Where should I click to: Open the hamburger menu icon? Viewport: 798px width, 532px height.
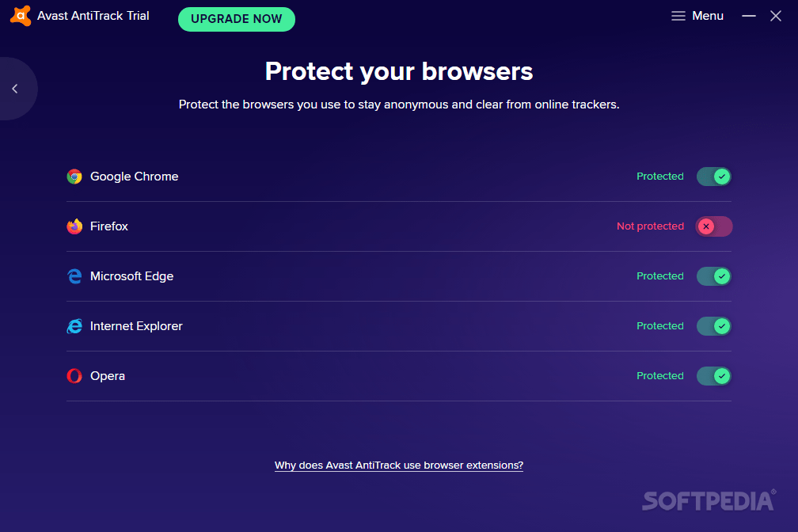[x=678, y=15]
